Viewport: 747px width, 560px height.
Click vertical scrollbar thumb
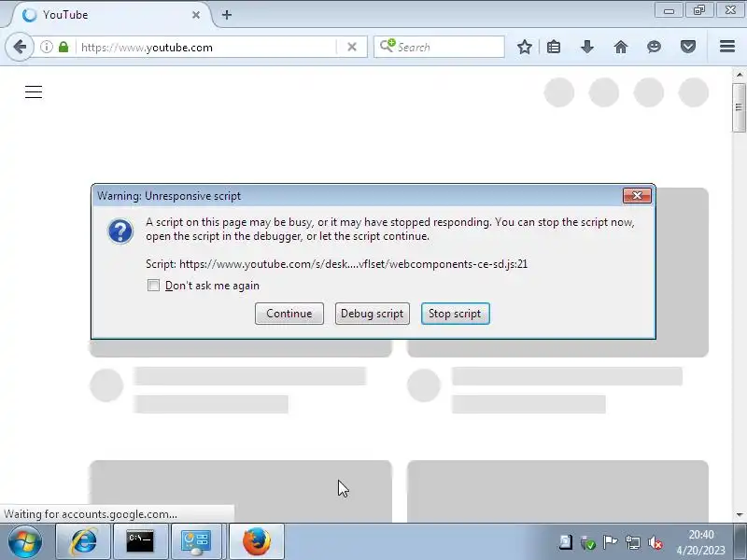point(739,107)
